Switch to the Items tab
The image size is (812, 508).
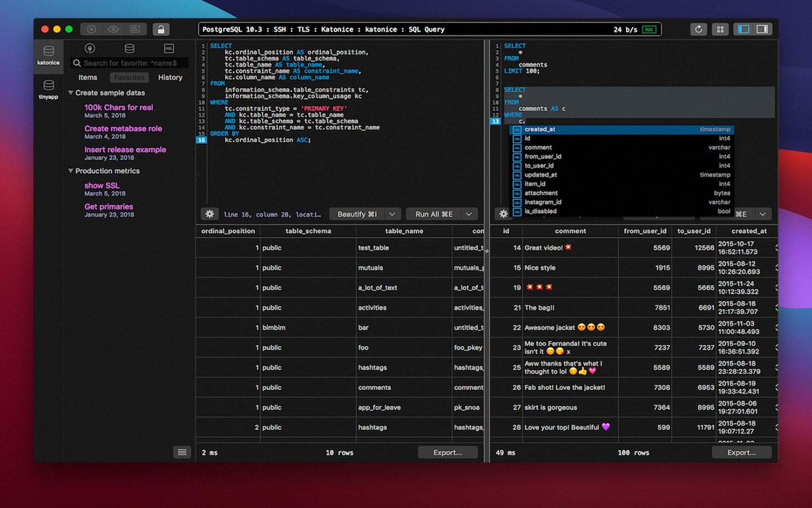87,77
